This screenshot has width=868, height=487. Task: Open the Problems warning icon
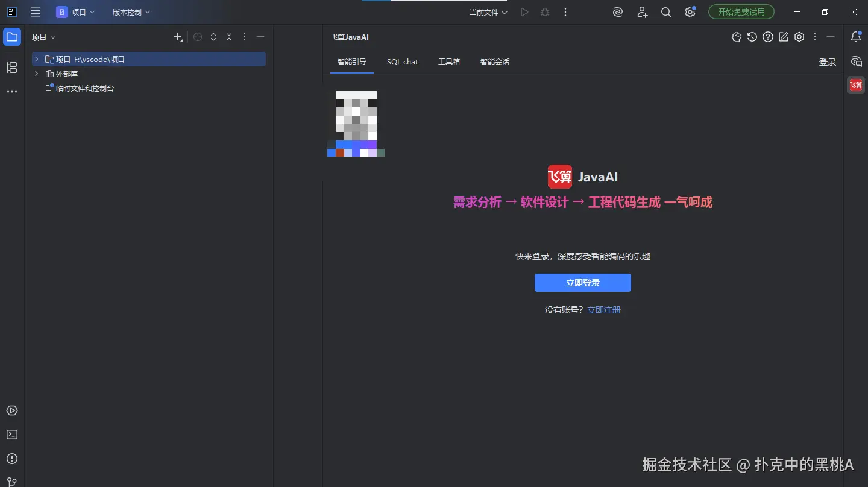[x=12, y=459]
